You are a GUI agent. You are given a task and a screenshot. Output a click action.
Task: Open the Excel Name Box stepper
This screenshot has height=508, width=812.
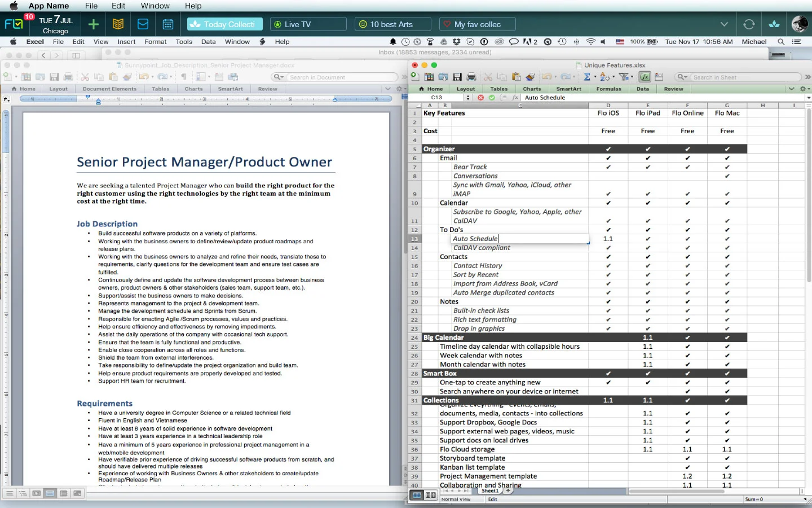(x=467, y=98)
